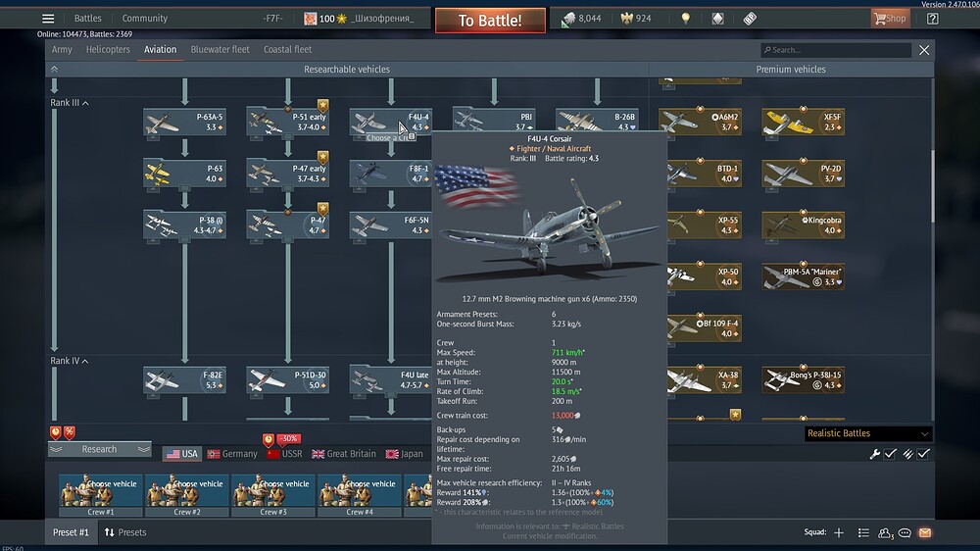The width and height of the screenshot is (980, 551).
Task: Click the Silver Lions balance 8,044
Action: (x=582, y=18)
